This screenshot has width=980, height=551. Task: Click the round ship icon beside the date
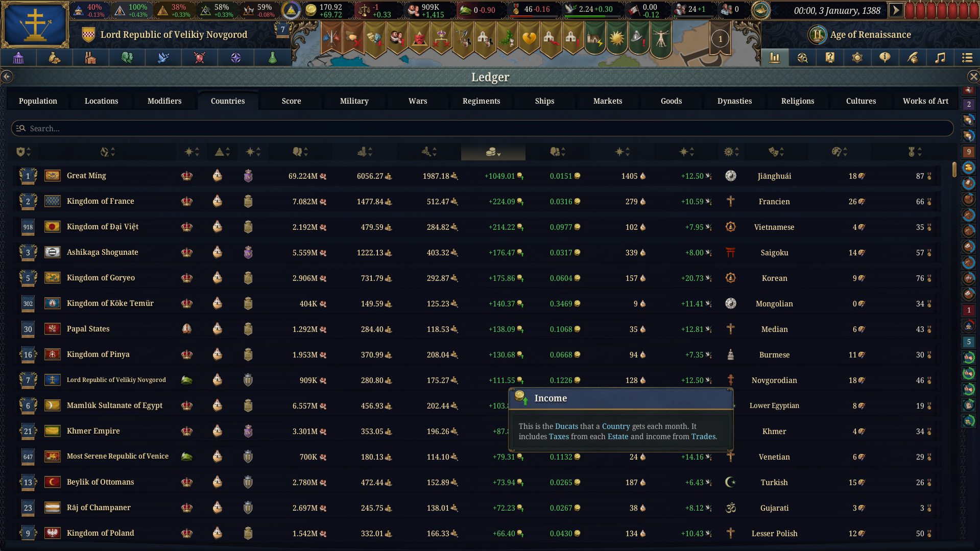click(760, 10)
